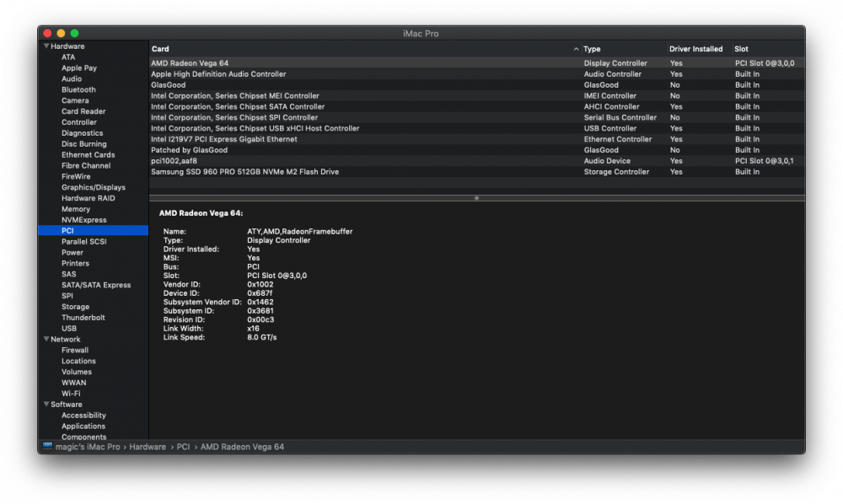This screenshot has width=843, height=504.
Task: Select Parallel SCSI in the sidebar
Action: point(83,241)
